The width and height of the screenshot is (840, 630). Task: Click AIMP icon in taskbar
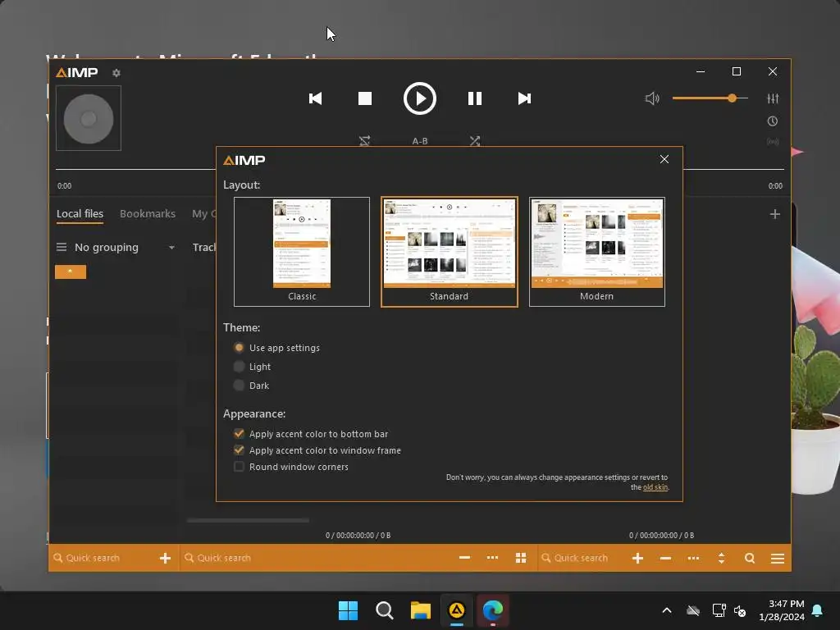click(x=456, y=610)
